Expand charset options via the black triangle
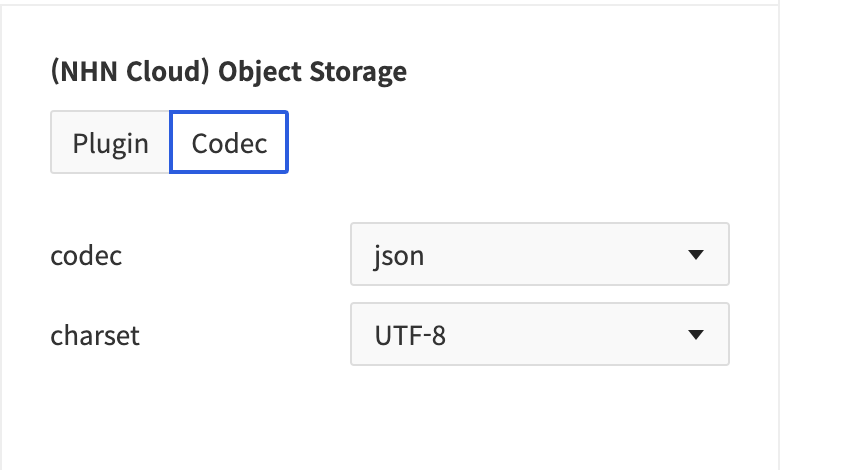 pyautogui.click(x=697, y=335)
